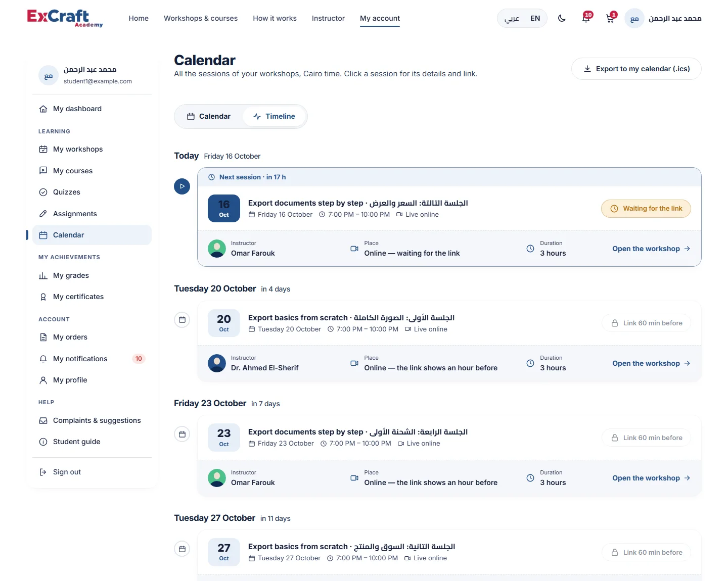Open My account in top navigation
Viewport: 728px width, 581px height.
click(x=380, y=18)
